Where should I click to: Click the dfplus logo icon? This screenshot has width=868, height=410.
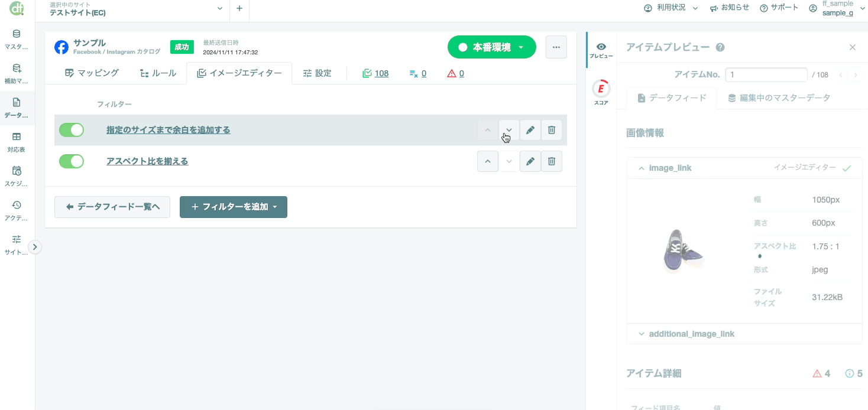[x=17, y=8]
